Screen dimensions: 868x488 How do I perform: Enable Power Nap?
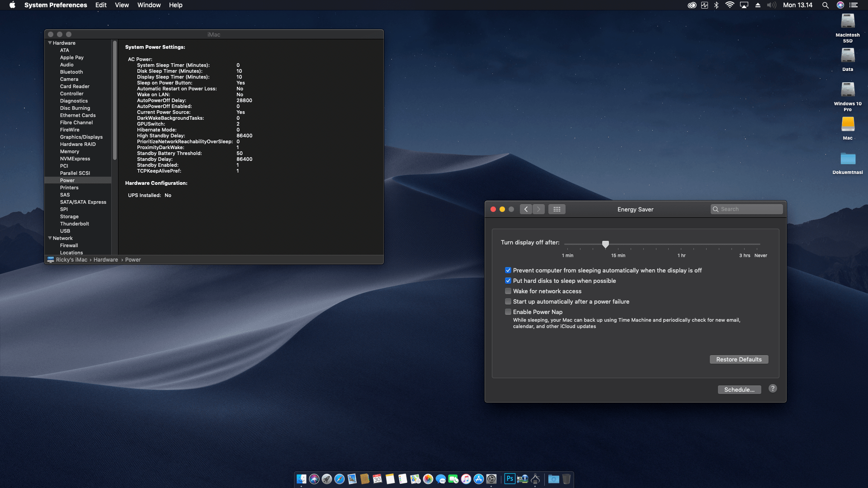tap(508, 312)
